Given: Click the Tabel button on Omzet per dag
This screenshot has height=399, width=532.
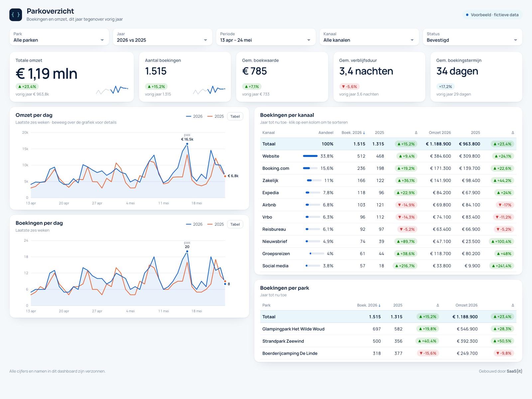Looking at the screenshot, I should click(235, 116).
